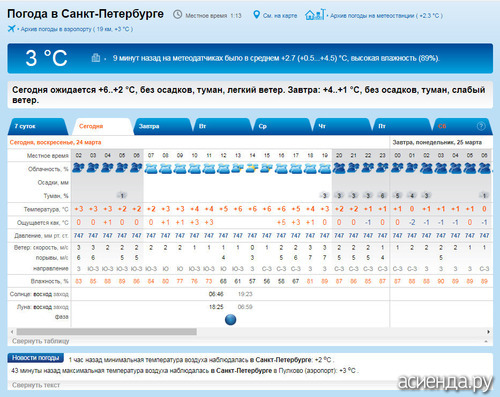
Task: Select the Сегодня tab
Action: [103, 126]
